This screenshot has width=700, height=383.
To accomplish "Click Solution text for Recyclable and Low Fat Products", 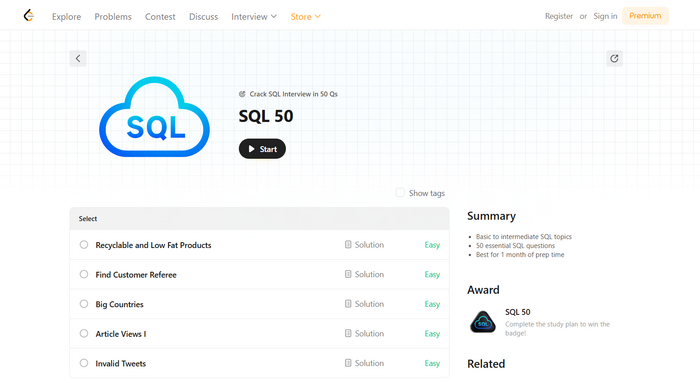I will 369,245.
